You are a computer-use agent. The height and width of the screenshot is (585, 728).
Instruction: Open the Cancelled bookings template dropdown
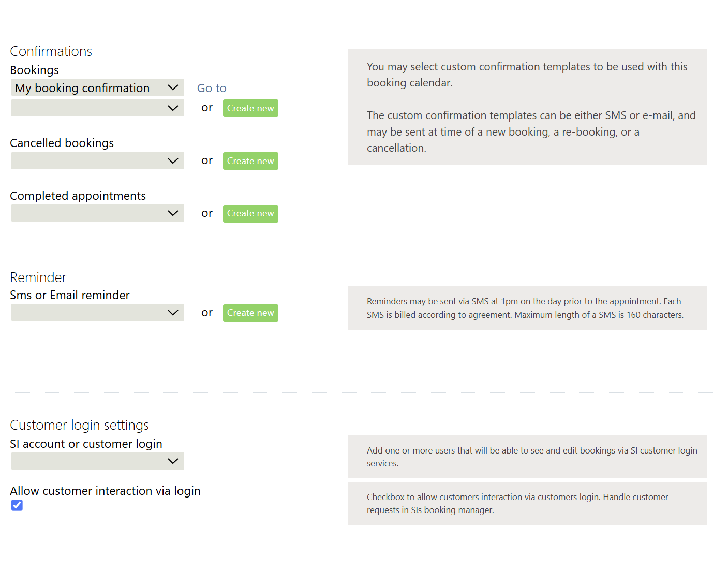(97, 161)
